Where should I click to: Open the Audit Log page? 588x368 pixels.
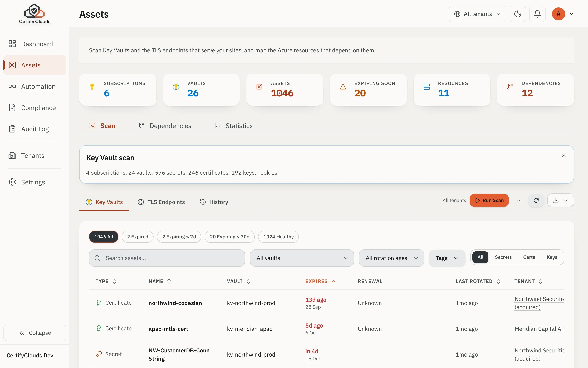(x=35, y=129)
